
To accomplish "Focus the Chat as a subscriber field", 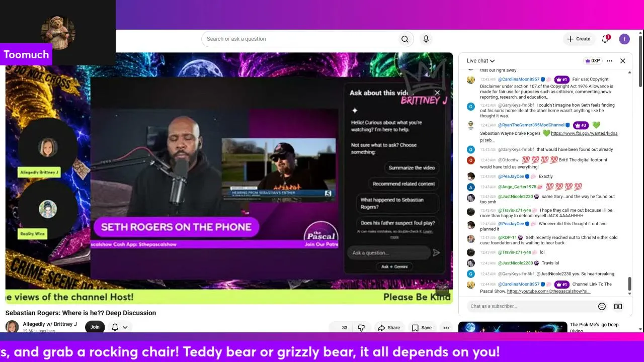I will 531,306.
